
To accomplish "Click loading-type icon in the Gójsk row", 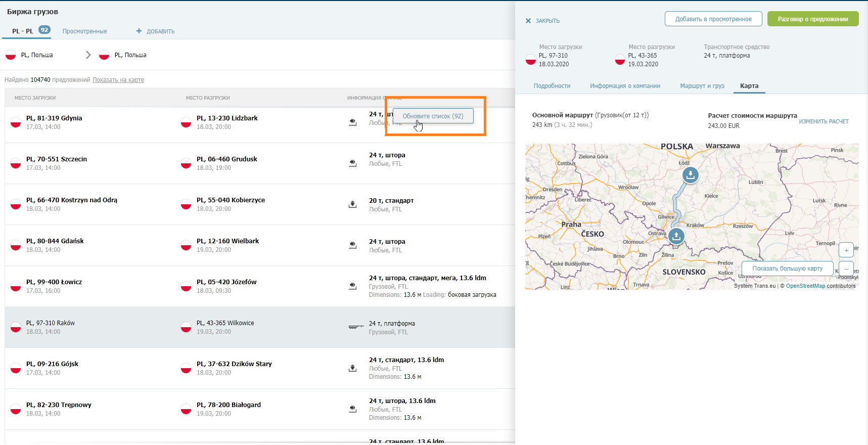I will point(353,368).
